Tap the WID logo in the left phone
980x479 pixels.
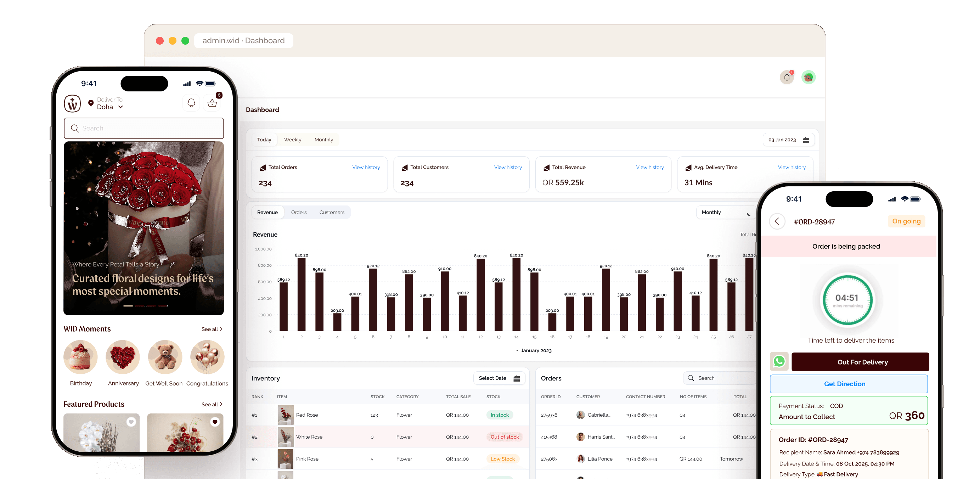[72, 103]
